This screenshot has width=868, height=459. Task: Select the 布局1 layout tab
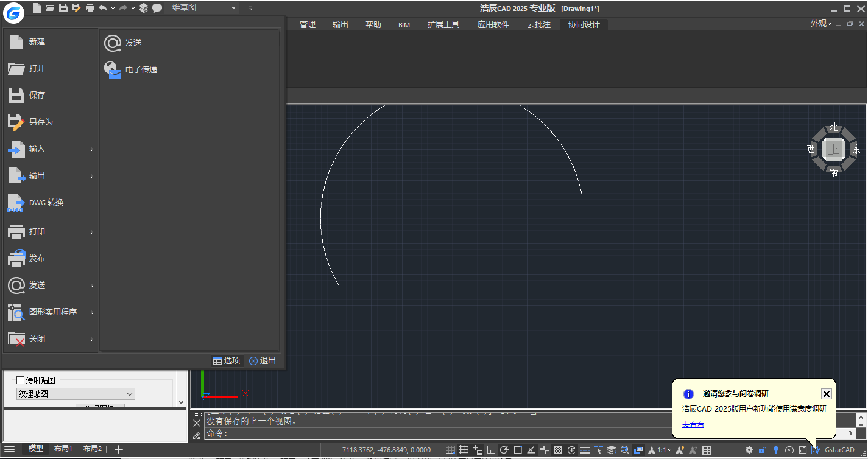coord(63,449)
